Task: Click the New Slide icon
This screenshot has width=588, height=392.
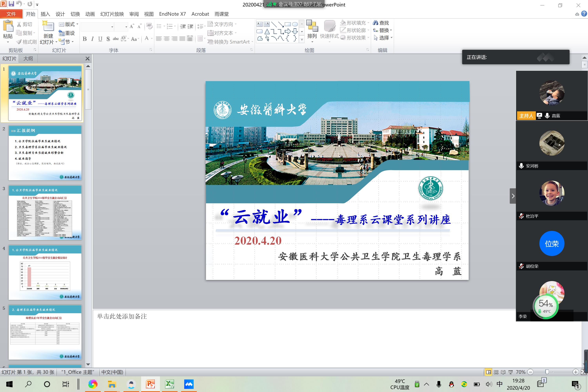Action: tap(48, 26)
